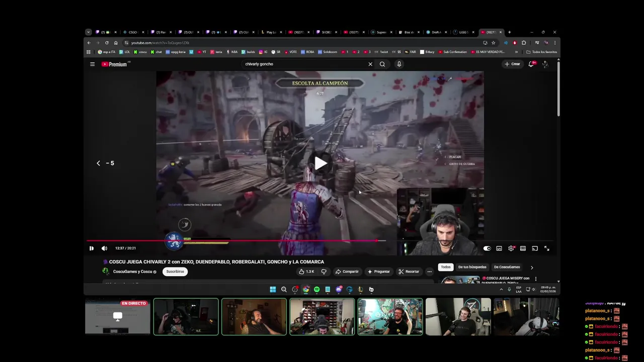Click Recortar to clip video

pos(409,271)
